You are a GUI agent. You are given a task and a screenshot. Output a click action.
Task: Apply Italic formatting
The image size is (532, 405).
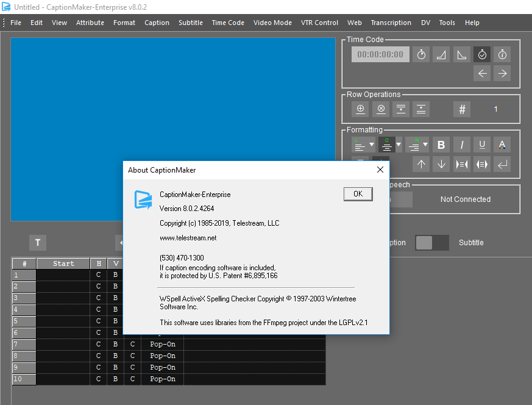(461, 145)
